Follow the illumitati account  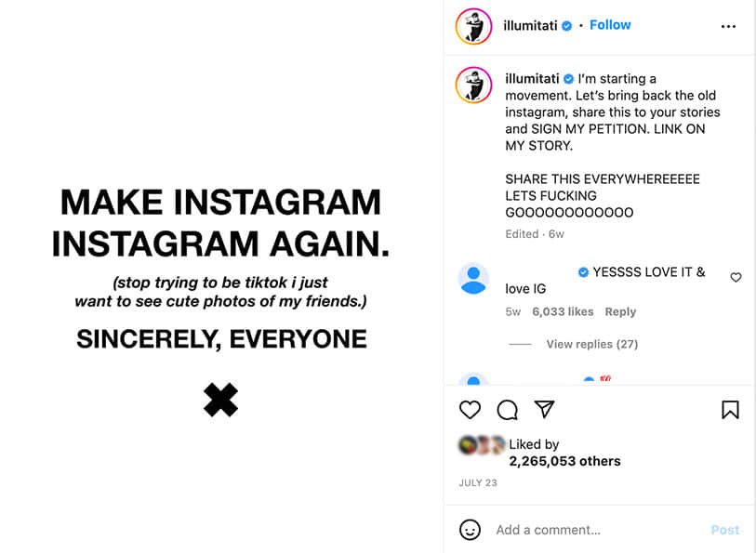(610, 25)
